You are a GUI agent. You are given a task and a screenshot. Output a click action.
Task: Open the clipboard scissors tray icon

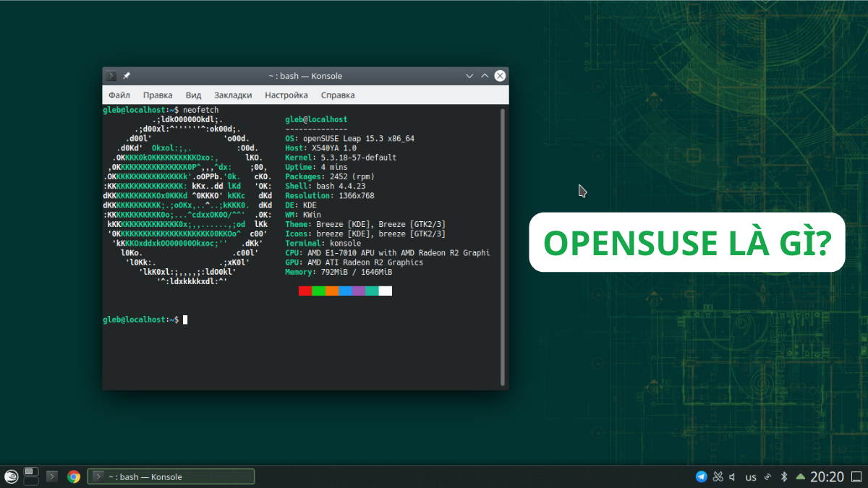[718, 476]
